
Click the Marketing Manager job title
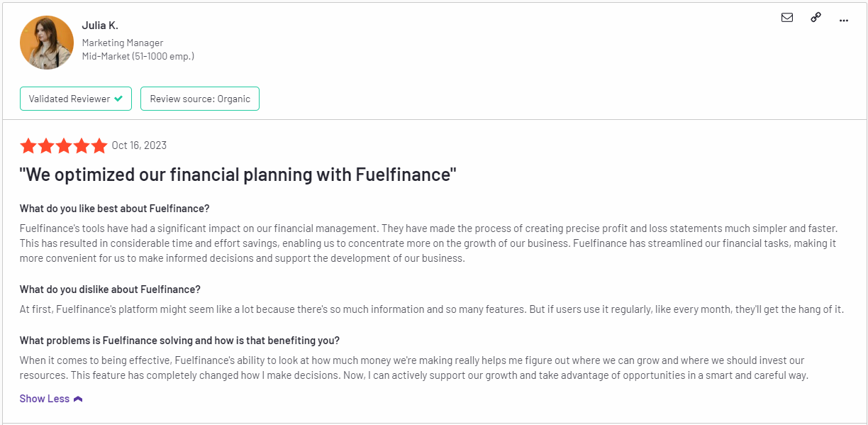pos(122,43)
